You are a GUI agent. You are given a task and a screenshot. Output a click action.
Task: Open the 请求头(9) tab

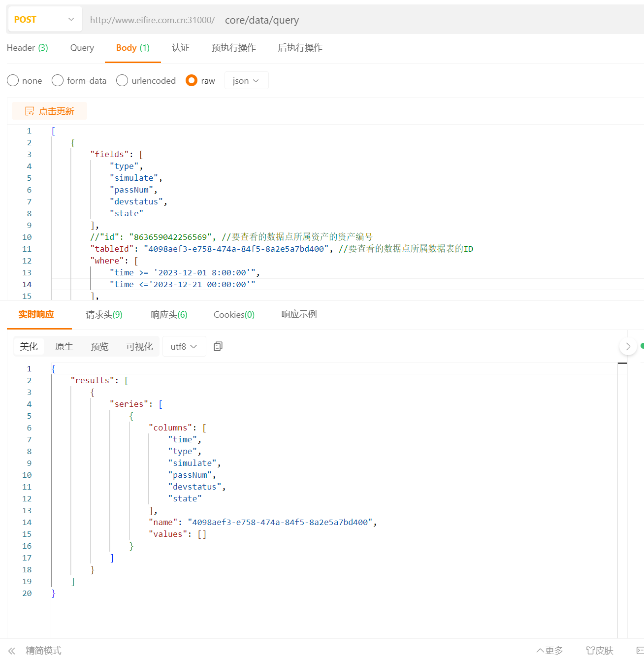coord(104,315)
